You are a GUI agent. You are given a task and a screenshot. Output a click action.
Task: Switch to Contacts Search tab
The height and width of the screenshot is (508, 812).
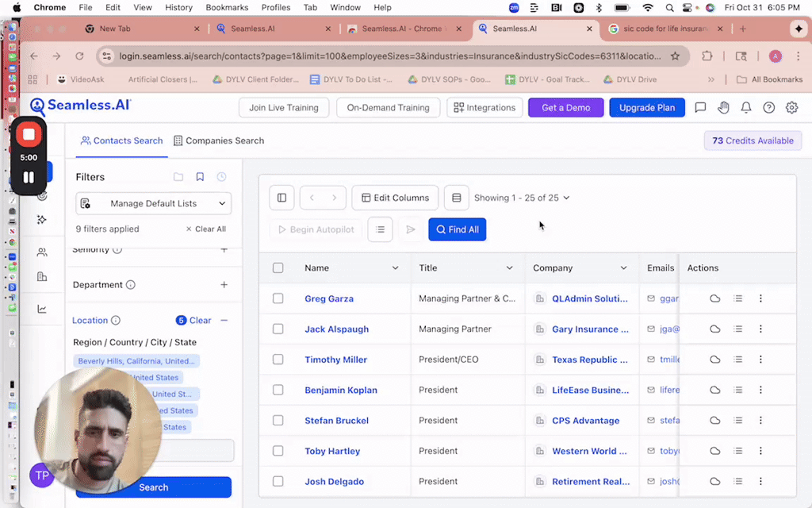(121, 140)
